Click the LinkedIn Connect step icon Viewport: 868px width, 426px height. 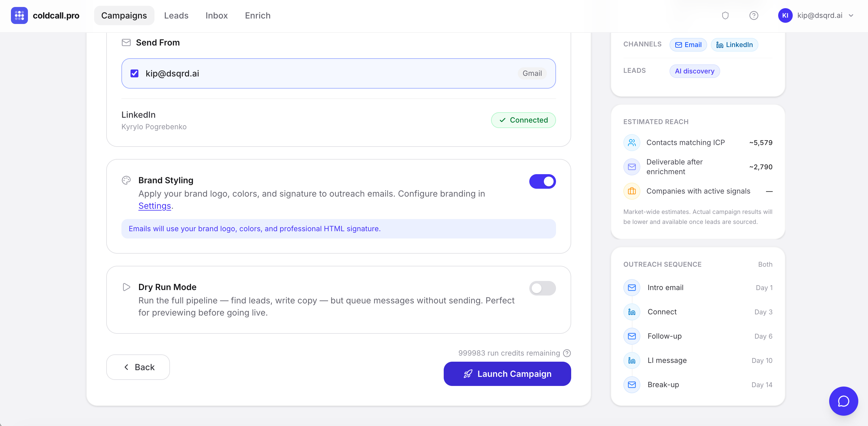[x=632, y=312]
